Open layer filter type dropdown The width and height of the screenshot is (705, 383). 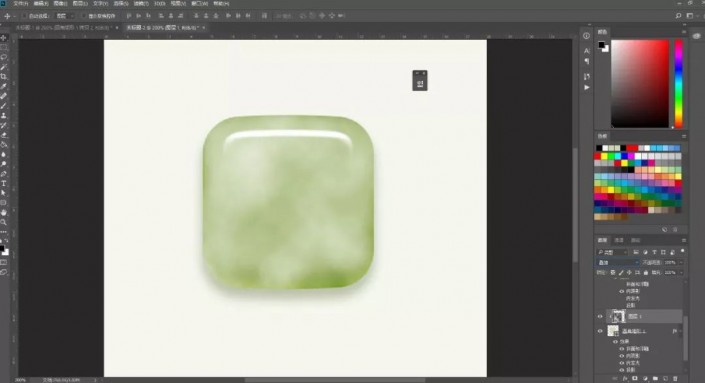[x=612, y=252]
